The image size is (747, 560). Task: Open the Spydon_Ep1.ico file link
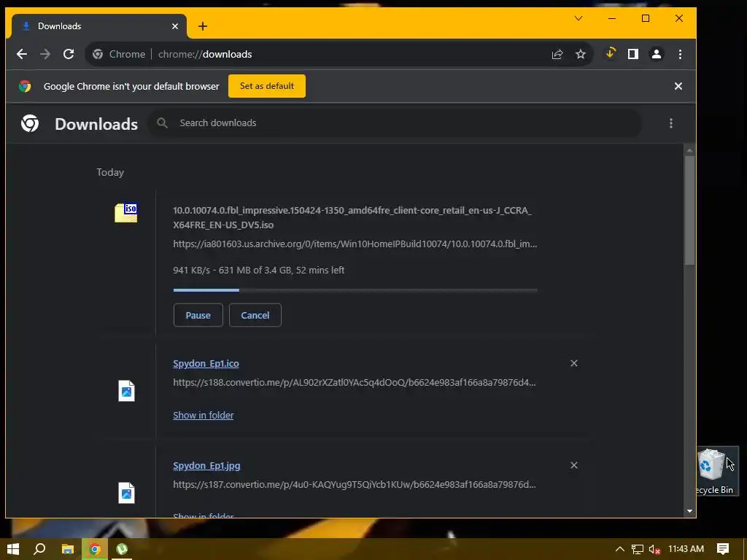coord(206,364)
